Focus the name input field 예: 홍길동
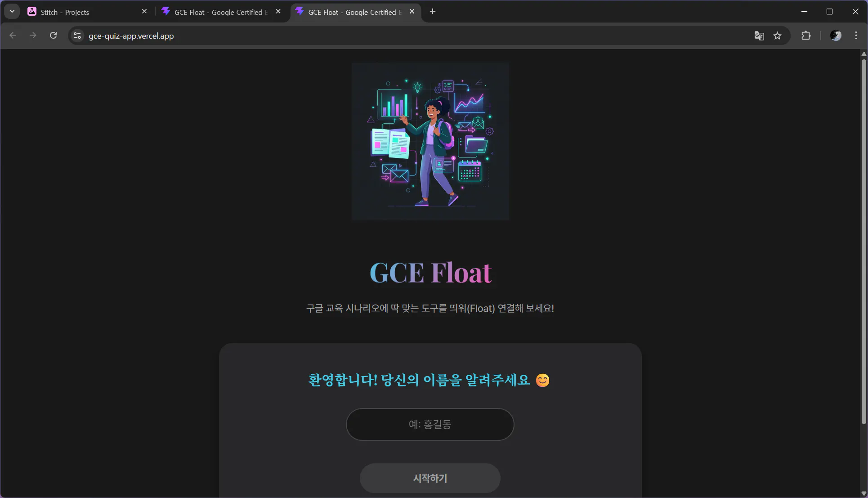The width and height of the screenshot is (868, 498). point(430,424)
